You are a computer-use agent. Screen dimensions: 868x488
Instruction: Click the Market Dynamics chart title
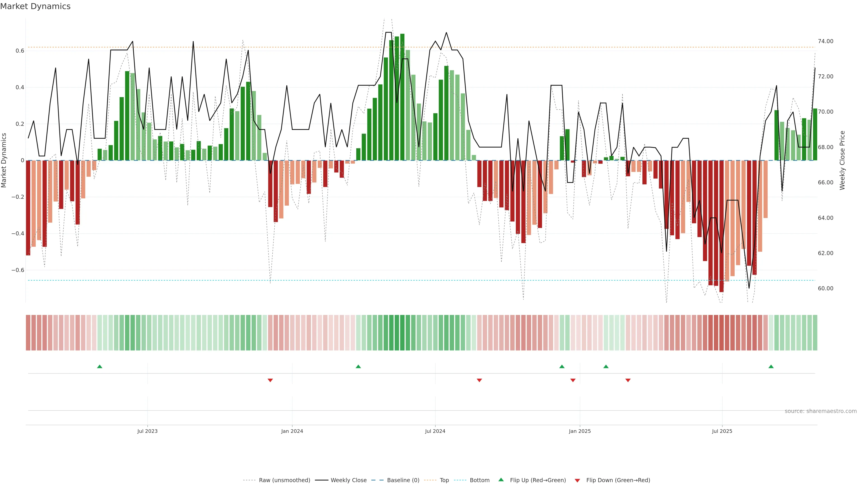tap(35, 6)
